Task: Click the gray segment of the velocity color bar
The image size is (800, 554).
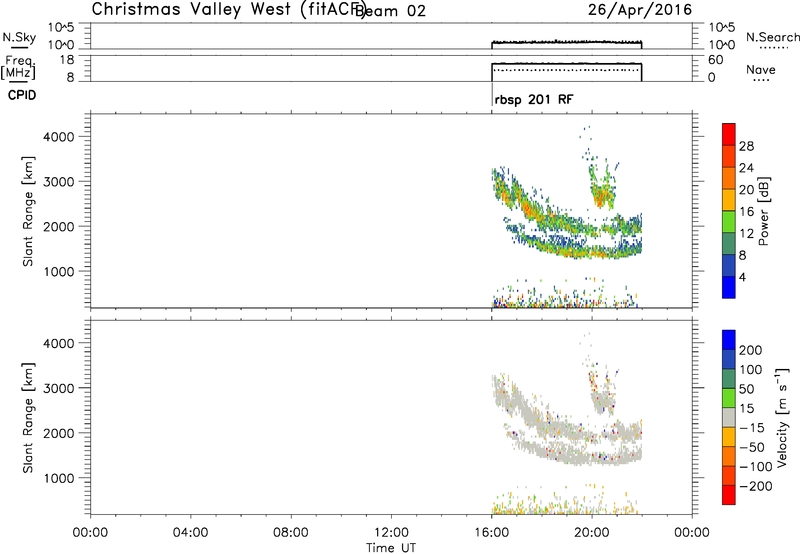Action: [729, 417]
